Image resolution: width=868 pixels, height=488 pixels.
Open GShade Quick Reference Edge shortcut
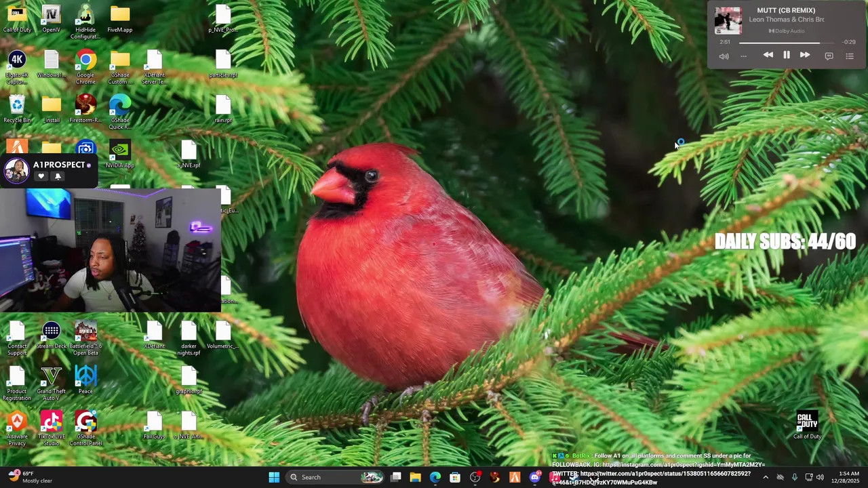(x=120, y=113)
